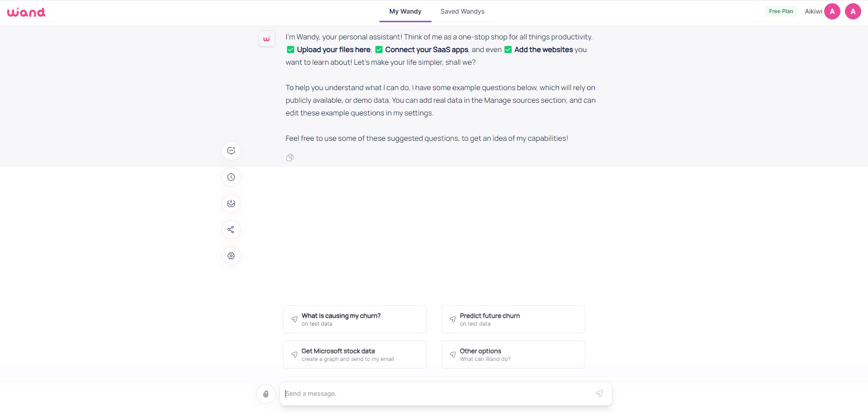Open the Upload your files here link

[x=334, y=50]
